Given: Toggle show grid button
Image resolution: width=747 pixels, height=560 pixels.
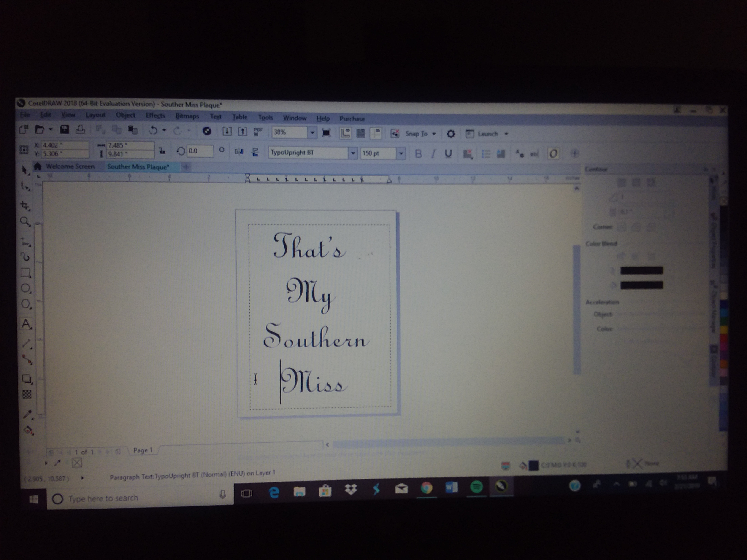Looking at the screenshot, I should 361,133.
